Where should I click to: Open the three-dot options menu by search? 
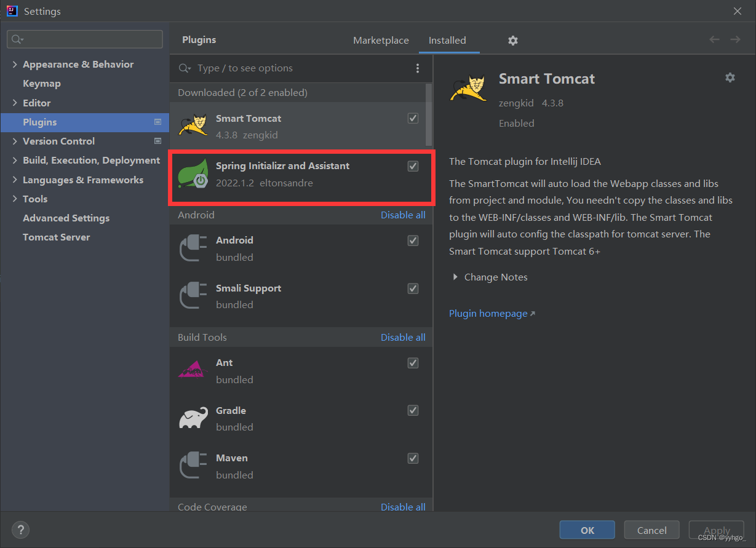click(x=418, y=68)
